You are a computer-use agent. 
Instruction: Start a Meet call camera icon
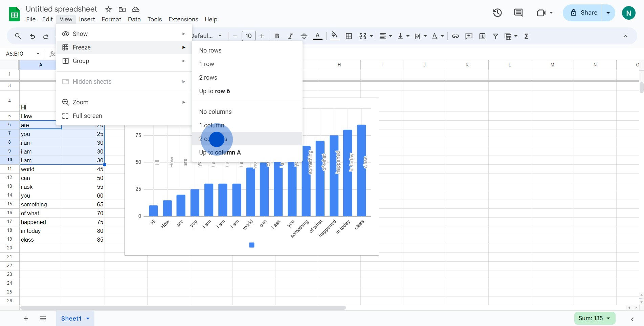541,13
